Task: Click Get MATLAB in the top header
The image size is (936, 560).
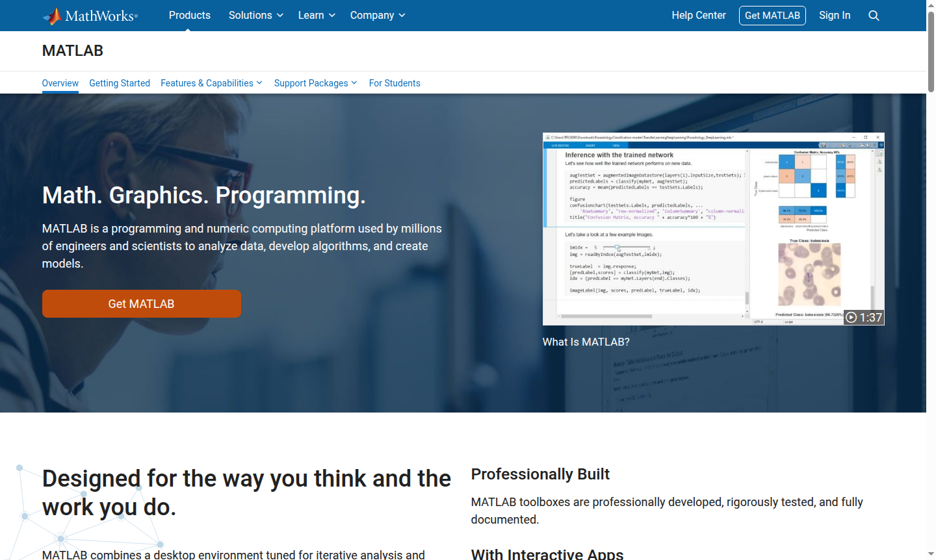Action: click(772, 15)
